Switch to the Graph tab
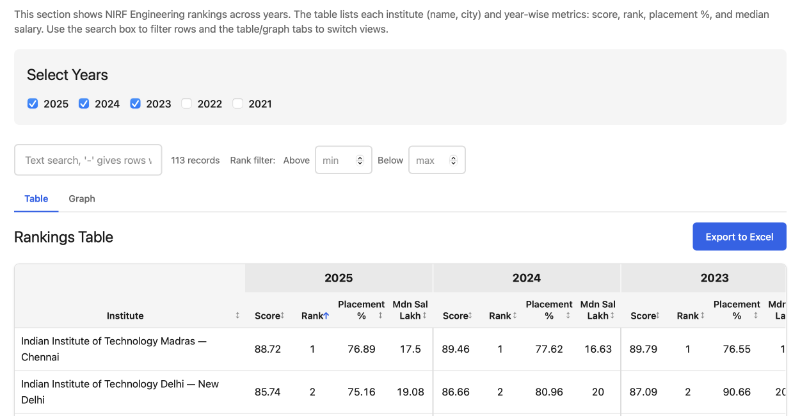The height and width of the screenshot is (416, 800). click(x=82, y=199)
